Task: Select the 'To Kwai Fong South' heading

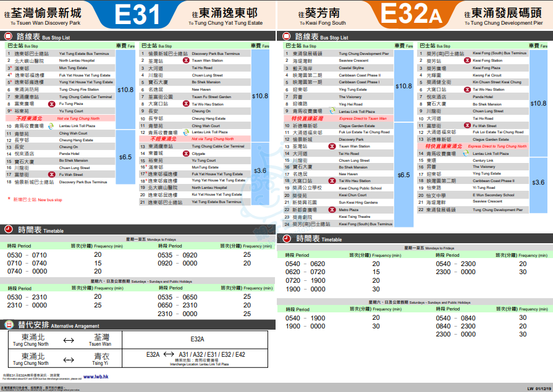Action: [x=323, y=23]
